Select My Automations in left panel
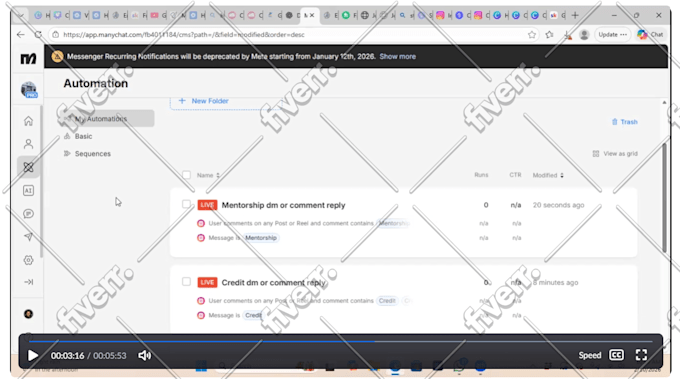Image resolution: width=680 pixels, height=379 pixels. tap(106, 118)
